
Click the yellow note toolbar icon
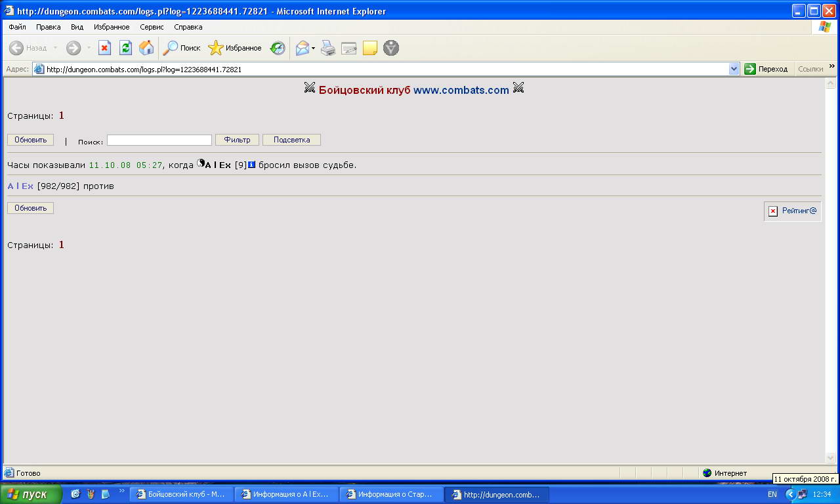370,48
